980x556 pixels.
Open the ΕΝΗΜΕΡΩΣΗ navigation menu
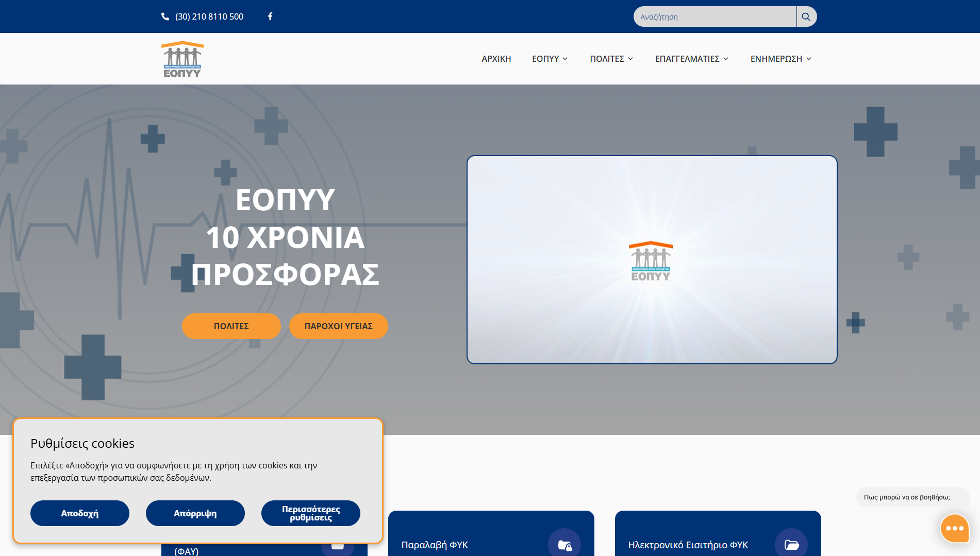(781, 59)
